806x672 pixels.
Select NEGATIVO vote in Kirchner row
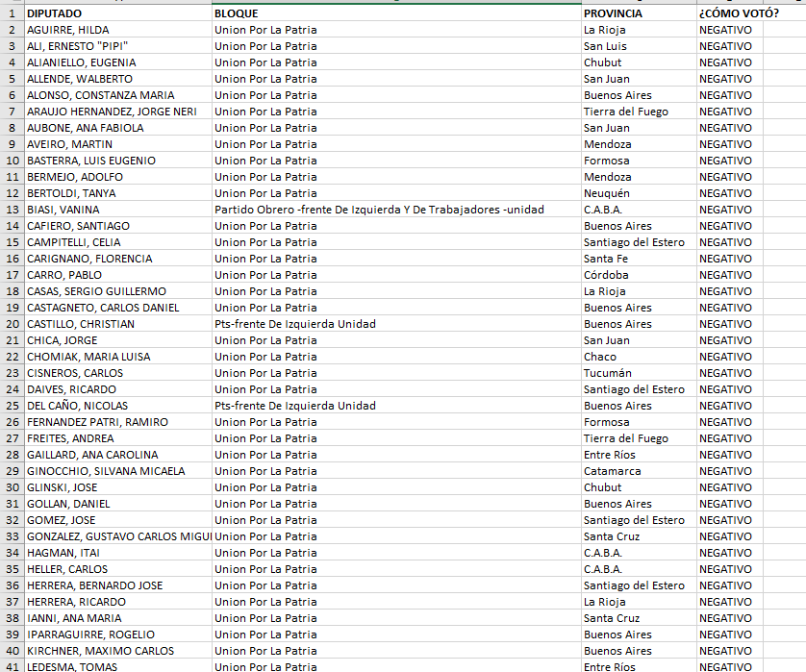(x=730, y=651)
